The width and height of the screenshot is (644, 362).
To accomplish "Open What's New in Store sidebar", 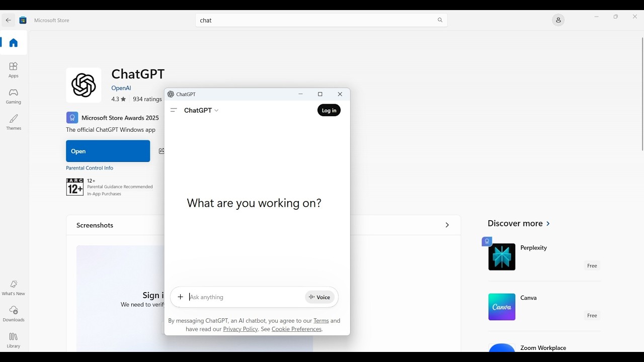I will [x=14, y=288].
